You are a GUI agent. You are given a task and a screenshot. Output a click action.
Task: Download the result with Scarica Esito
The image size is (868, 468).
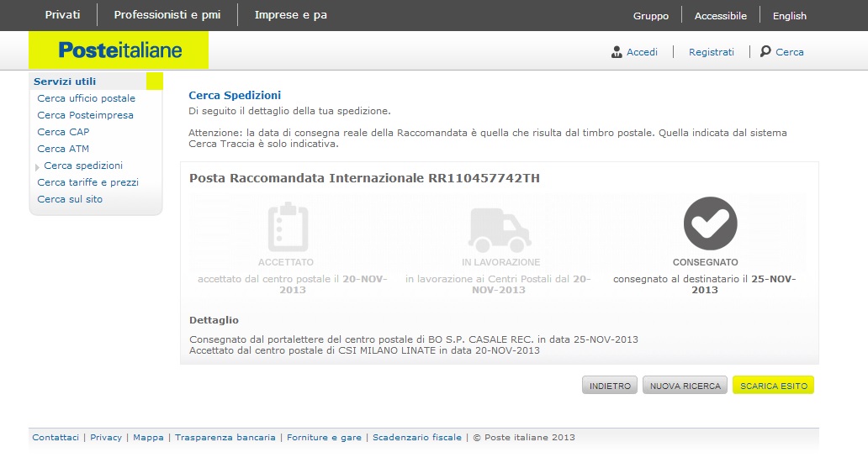coord(773,386)
